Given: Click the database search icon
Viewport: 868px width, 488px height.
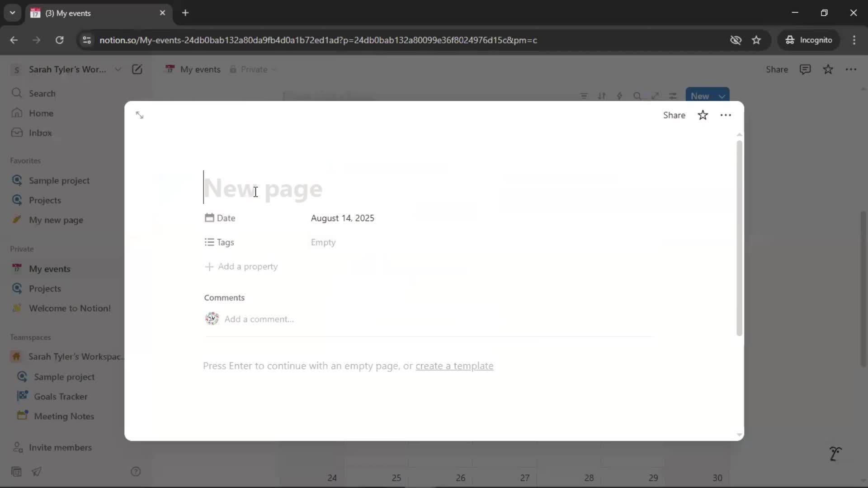Looking at the screenshot, I should [x=637, y=96].
